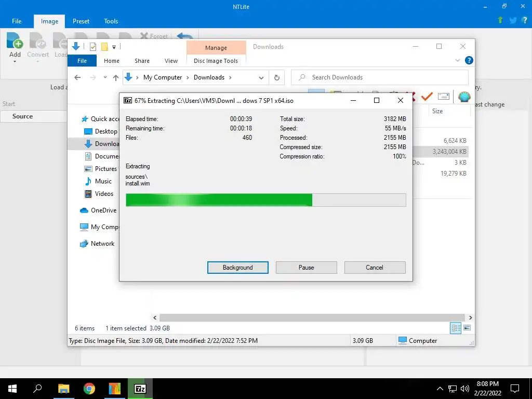Click the Properties checkmark icon in Explorer quick access toolbar
This screenshot has width=532, height=399.
(92, 46)
